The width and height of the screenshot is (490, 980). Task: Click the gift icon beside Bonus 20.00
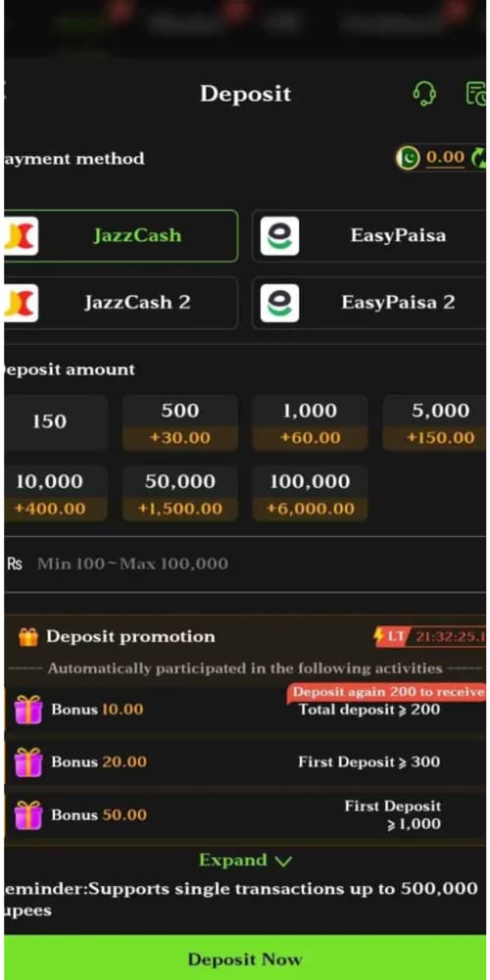pos(28,761)
